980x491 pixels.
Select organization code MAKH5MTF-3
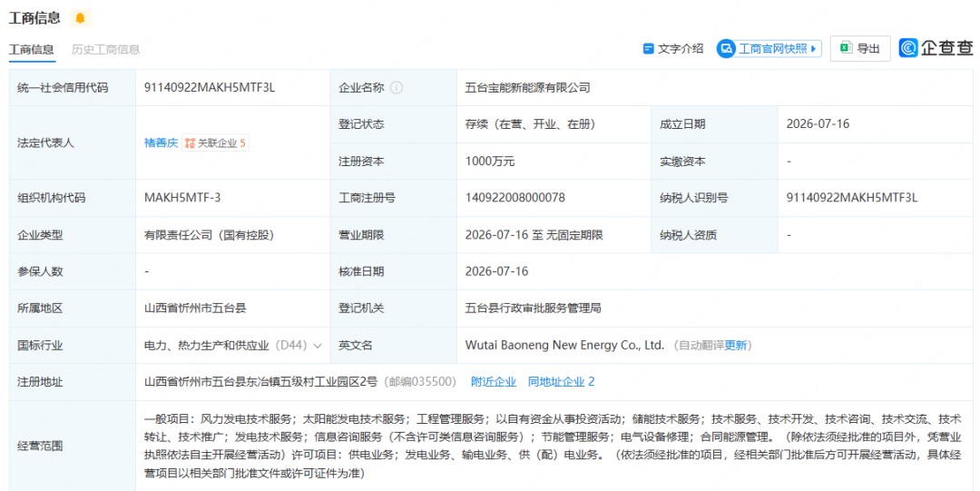[x=182, y=198]
